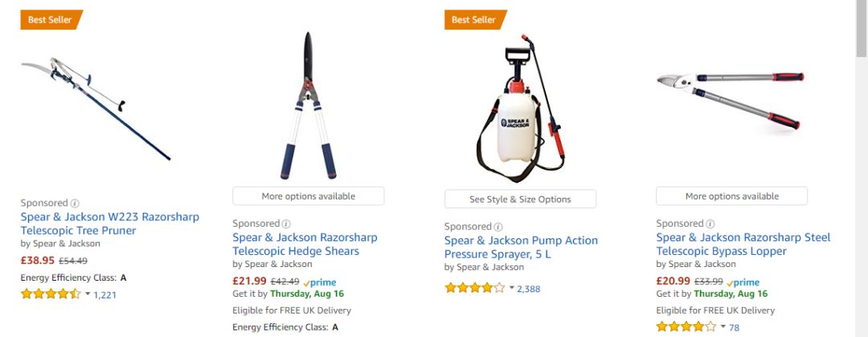
Task: Click the Tree Pruner star rating
Action: 50,294
